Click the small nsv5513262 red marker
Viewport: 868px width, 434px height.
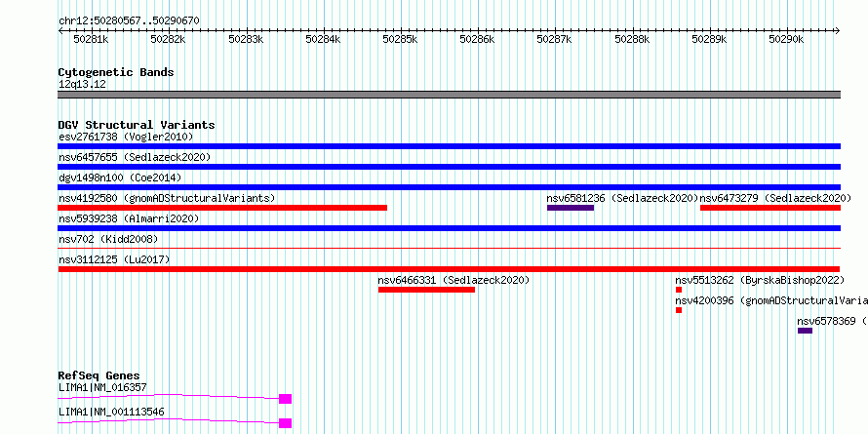coord(679,290)
